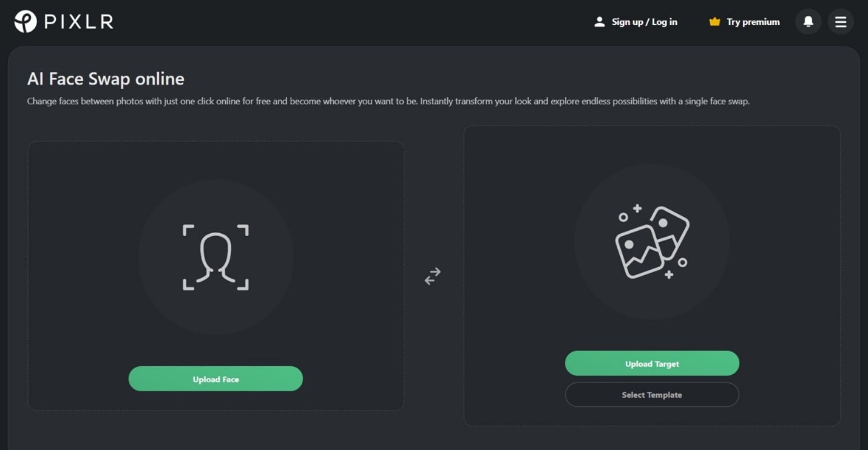
Task: Open the hamburger menu
Action: (841, 22)
